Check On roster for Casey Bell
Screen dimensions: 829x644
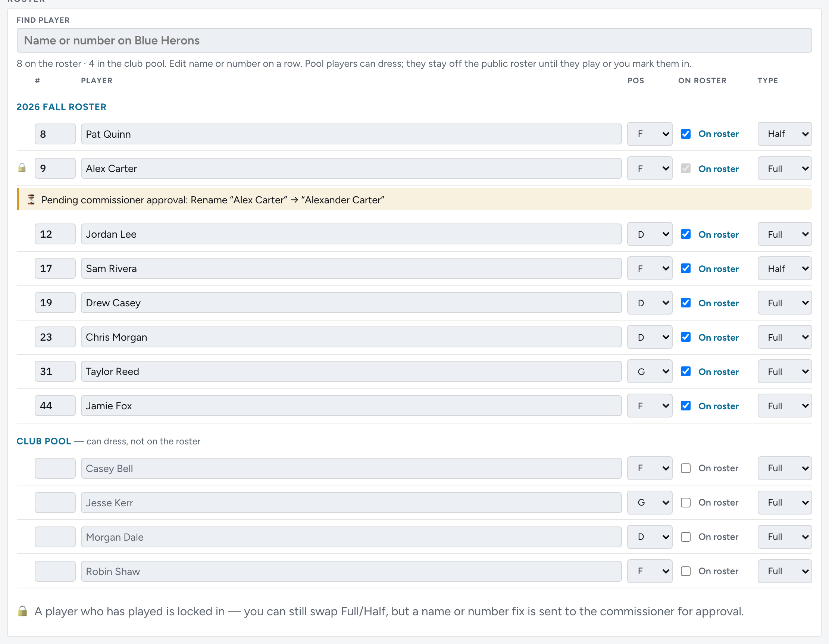point(685,468)
